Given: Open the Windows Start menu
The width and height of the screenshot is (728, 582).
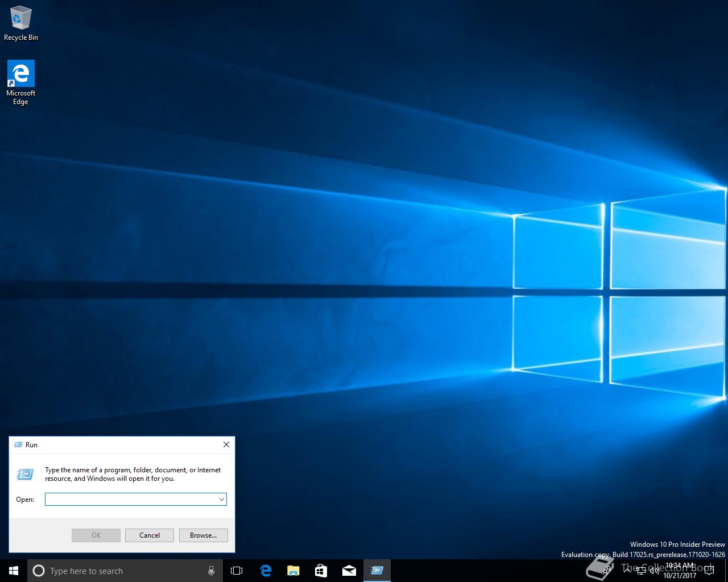Looking at the screenshot, I should 14,571.
